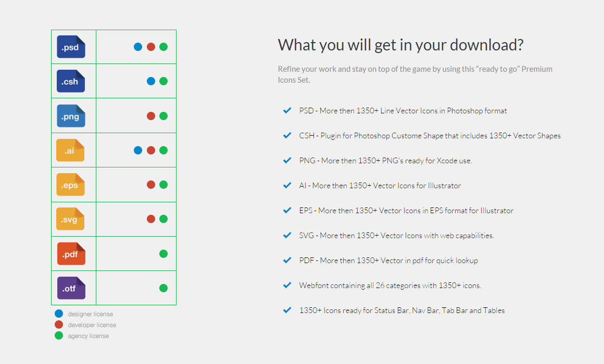
Task: Click the checkmark beside the PSD description
Action: pos(287,110)
